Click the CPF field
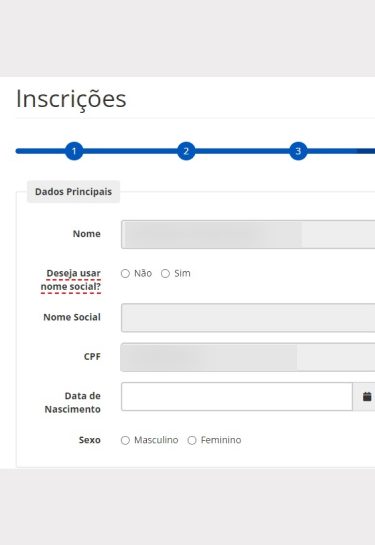Screen dimensions: 375x545 pos(248,357)
